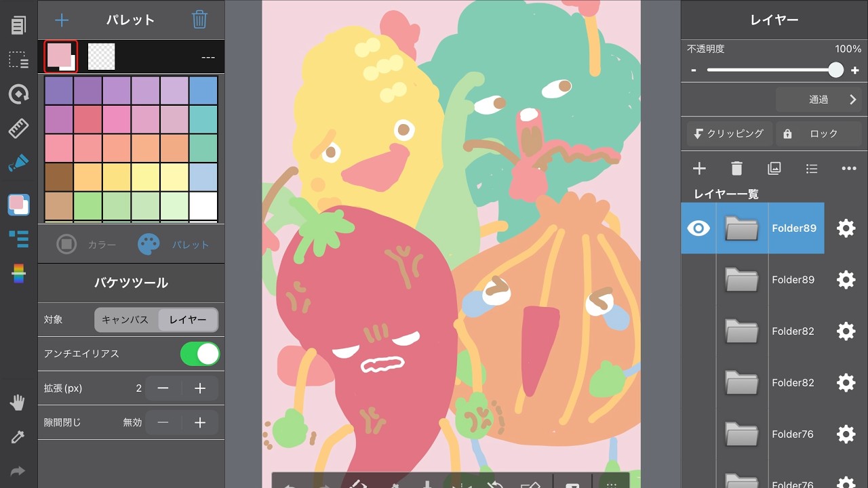Pick the eyedropper tool
Viewport: 868px width, 488px height.
[18, 437]
